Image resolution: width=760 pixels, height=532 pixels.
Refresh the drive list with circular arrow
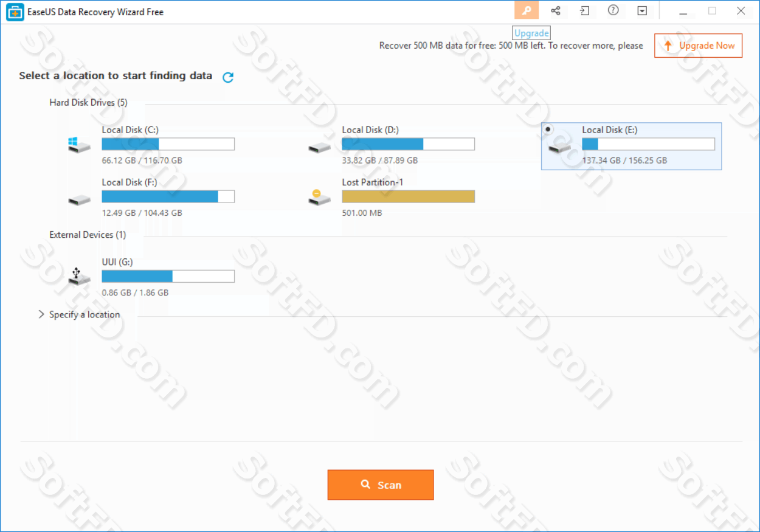click(x=228, y=77)
